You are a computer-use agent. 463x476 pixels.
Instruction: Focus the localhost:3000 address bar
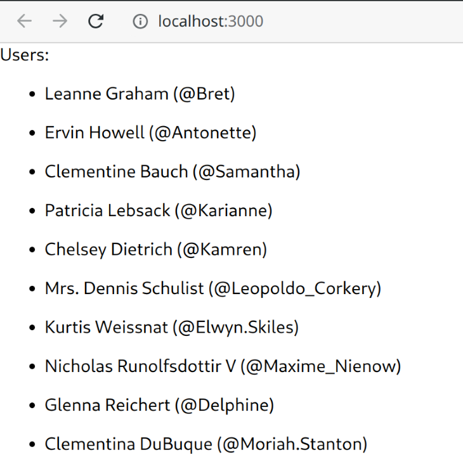coord(211,22)
